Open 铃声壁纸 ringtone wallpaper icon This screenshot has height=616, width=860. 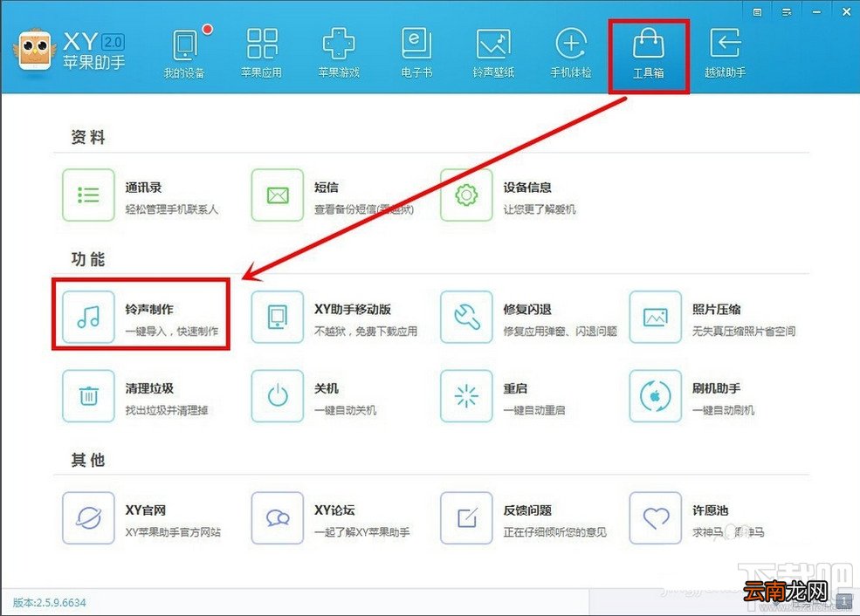[x=493, y=44]
